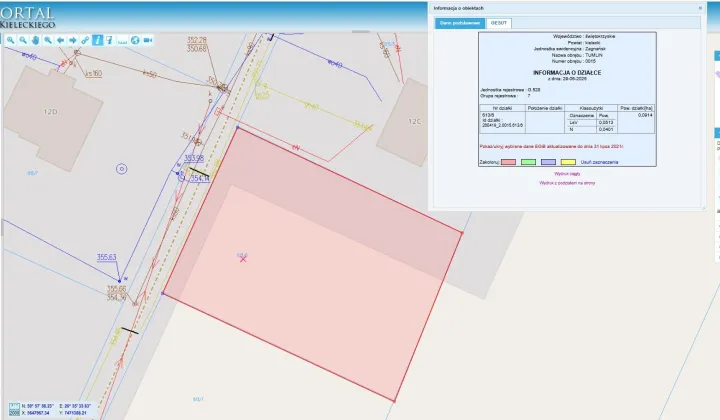Click the third magnifier zoom tool
Image resolution: width=720 pixels, height=420 pixels.
48,40
